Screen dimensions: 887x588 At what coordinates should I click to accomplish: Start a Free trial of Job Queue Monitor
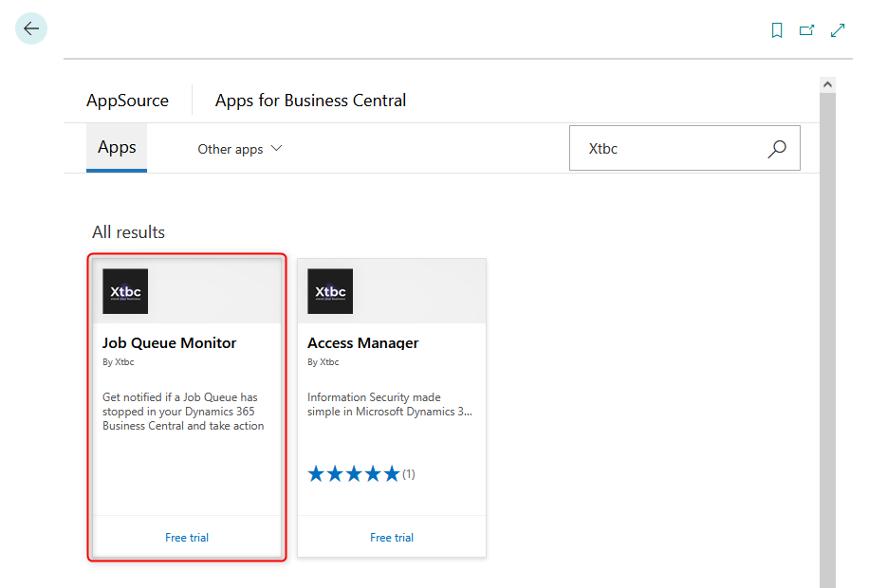coord(186,537)
